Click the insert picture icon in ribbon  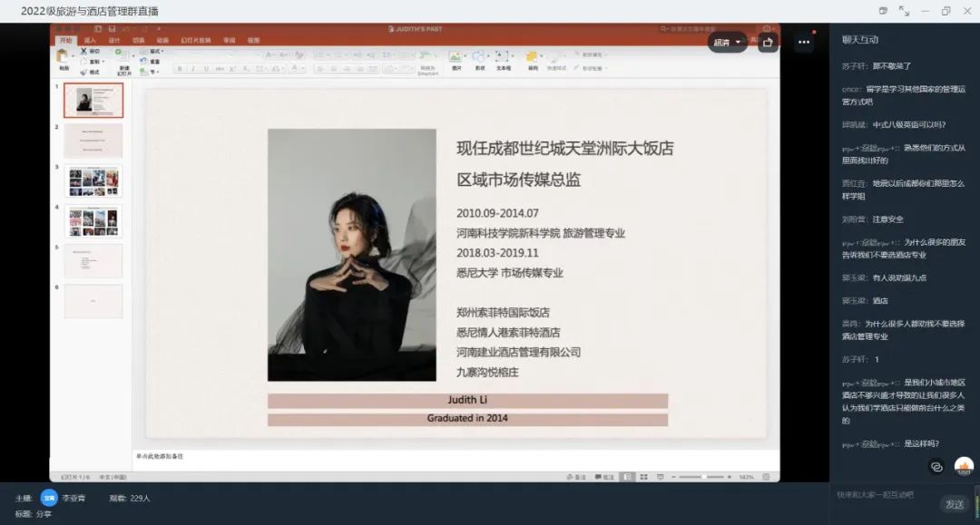[455, 58]
